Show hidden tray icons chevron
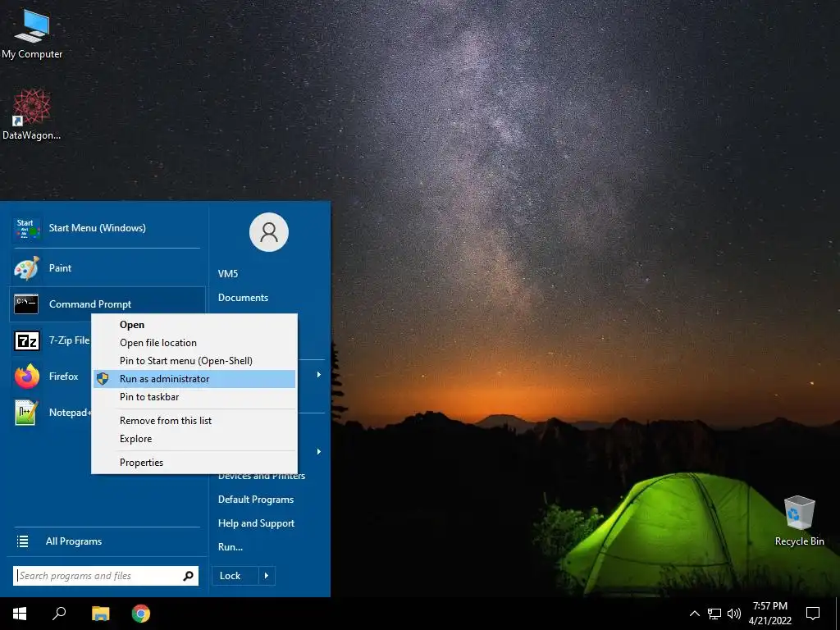The height and width of the screenshot is (630, 840). click(694, 614)
